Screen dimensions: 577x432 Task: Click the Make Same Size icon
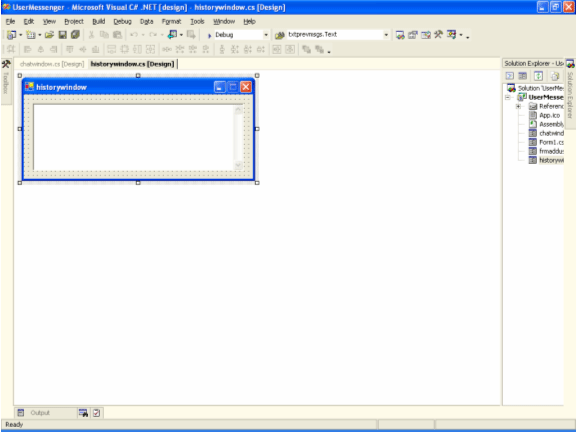pos(151,49)
